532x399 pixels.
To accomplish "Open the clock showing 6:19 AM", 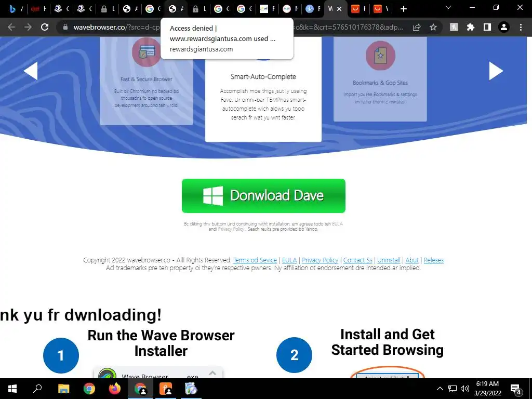I will coord(487,389).
